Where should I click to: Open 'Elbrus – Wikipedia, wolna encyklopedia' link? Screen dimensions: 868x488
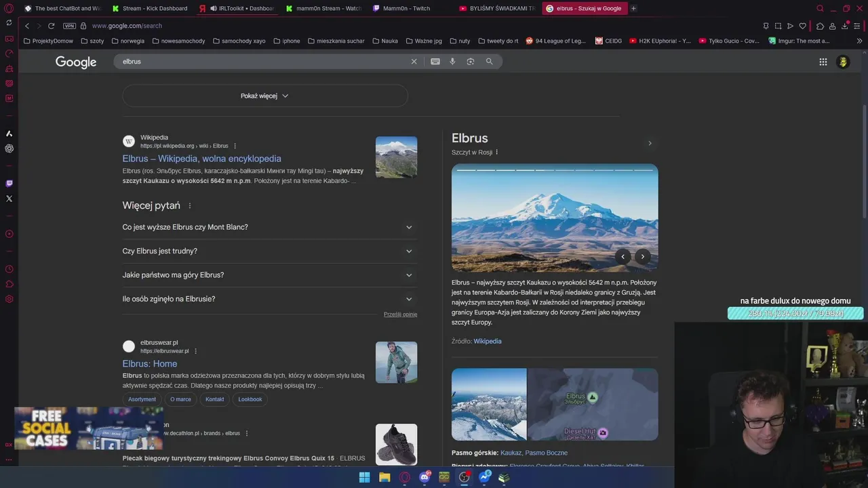point(201,159)
